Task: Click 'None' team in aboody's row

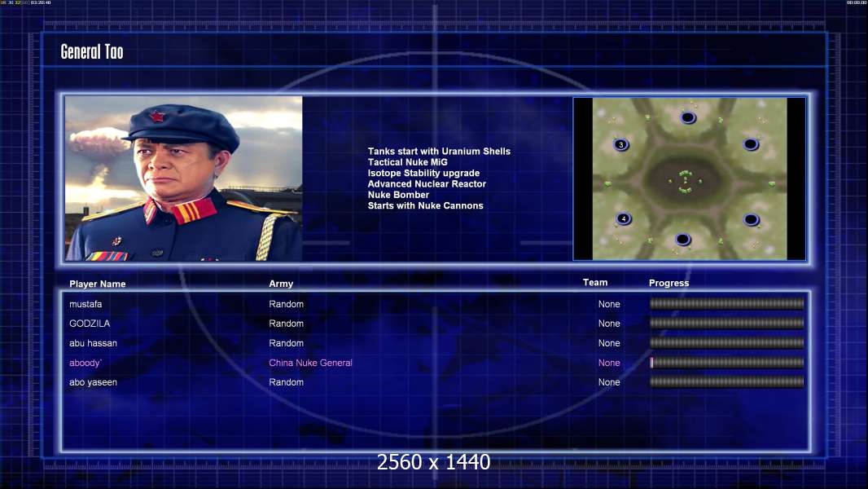Action: pos(609,363)
